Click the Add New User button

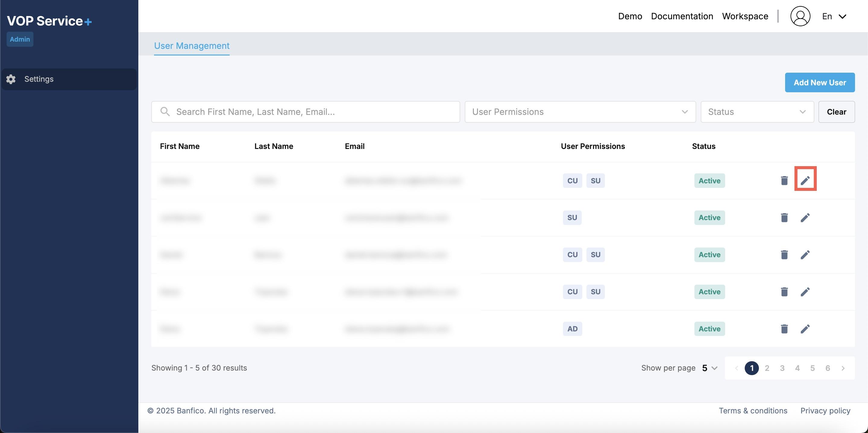tap(819, 82)
